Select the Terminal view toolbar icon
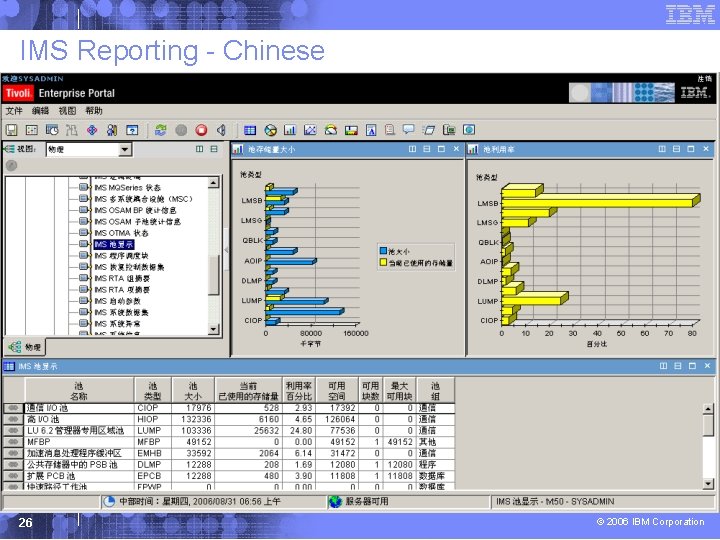Image resolution: width=720 pixels, height=540 pixels. click(x=449, y=130)
